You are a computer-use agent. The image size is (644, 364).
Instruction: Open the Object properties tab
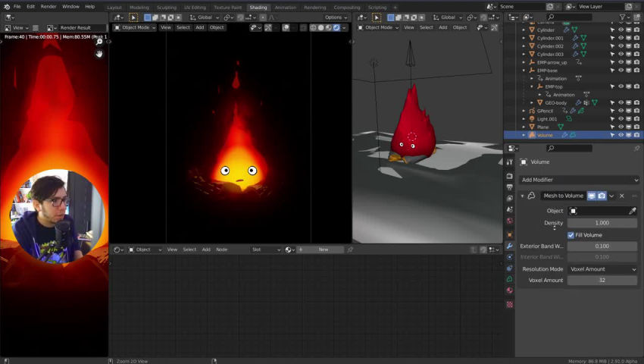[510, 235]
